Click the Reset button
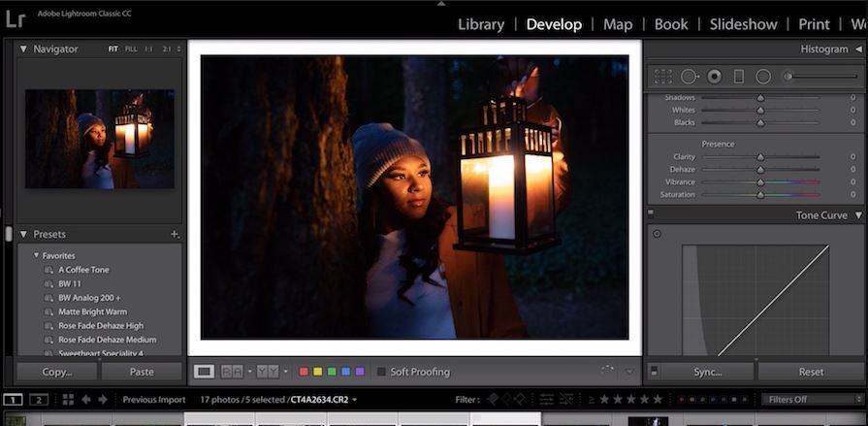868x426 pixels. [x=811, y=372]
